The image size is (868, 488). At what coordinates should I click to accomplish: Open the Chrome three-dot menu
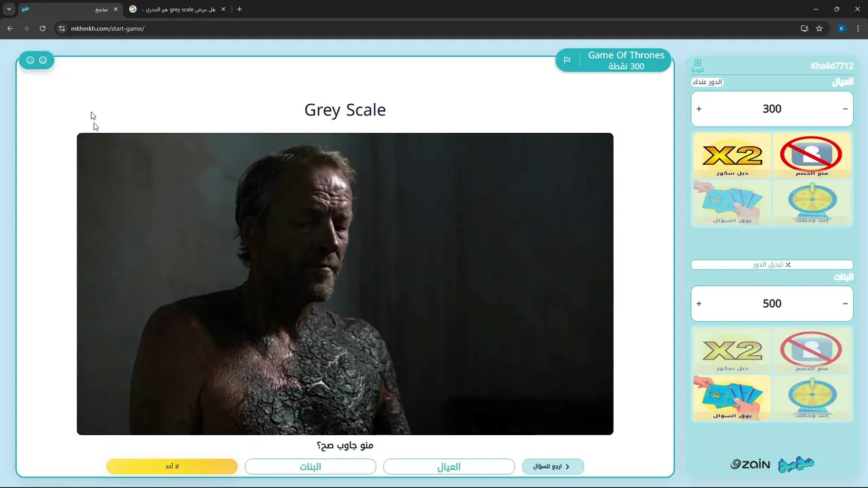(859, 28)
